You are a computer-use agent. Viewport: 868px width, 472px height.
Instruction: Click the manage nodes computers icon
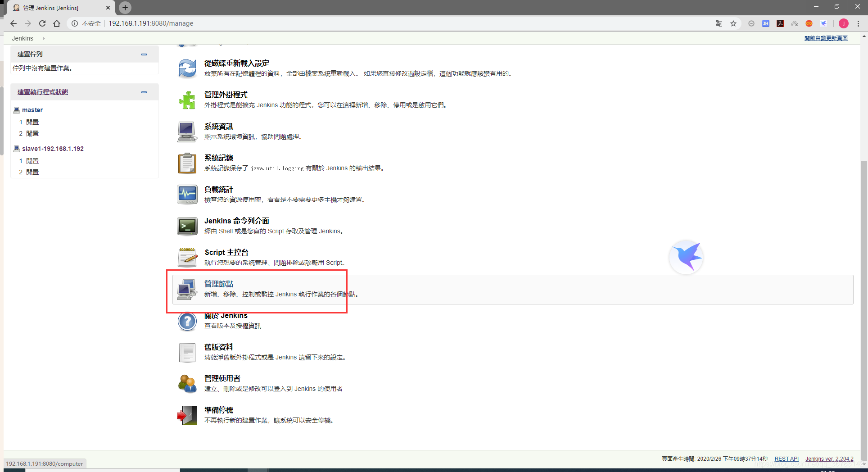pyautogui.click(x=187, y=290)
